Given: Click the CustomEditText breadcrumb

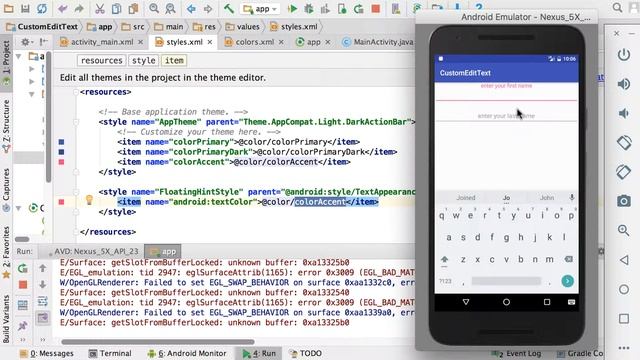Looking at the screenshot, I should click(x=42, y=27).
